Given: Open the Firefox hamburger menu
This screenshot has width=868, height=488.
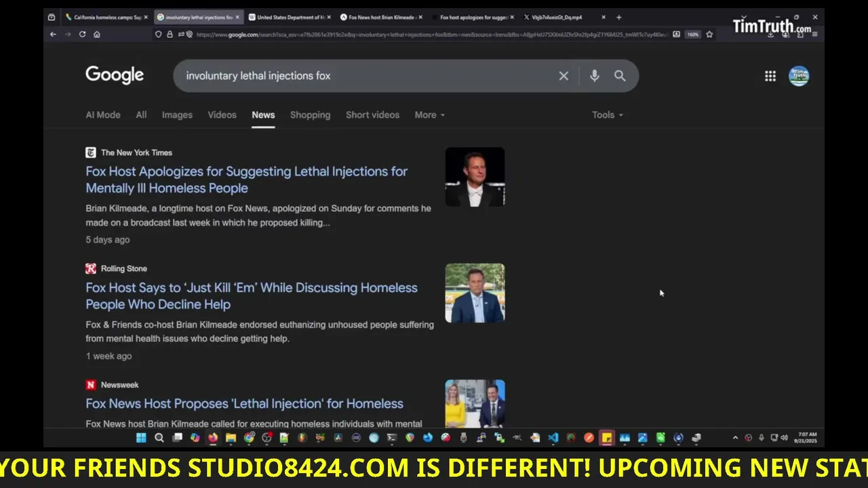Looking at the screenshot, I should click(x=814, y=35).
